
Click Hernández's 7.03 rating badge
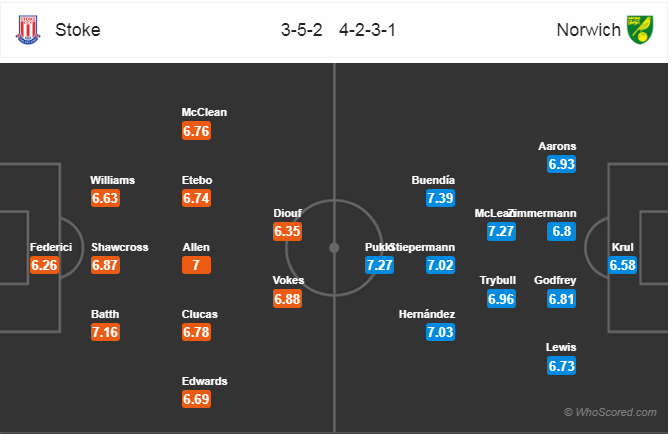click(440, 332)
